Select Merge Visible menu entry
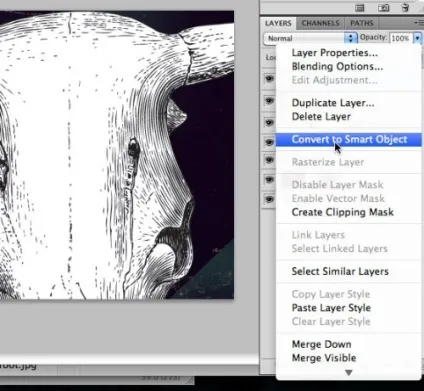The height and width of the screenshot is (391, 424). tap(324, 358)
